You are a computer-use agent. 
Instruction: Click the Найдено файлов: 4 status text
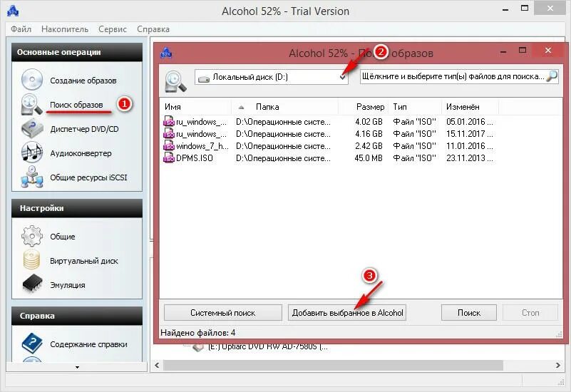[x=197, y=333]
